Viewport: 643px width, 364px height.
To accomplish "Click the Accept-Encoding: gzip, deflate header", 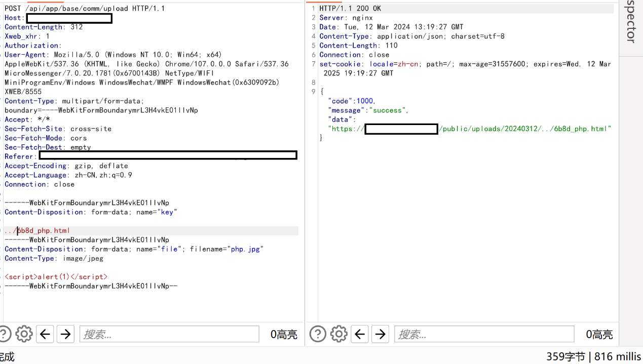I will click(x=66, y=166).
